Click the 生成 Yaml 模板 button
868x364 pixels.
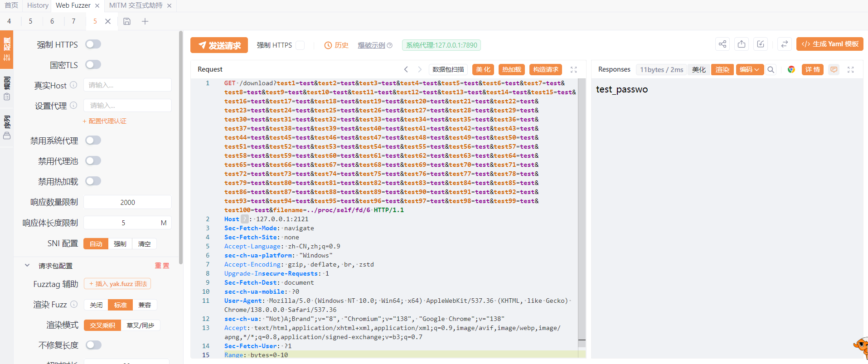coord(829,44)
